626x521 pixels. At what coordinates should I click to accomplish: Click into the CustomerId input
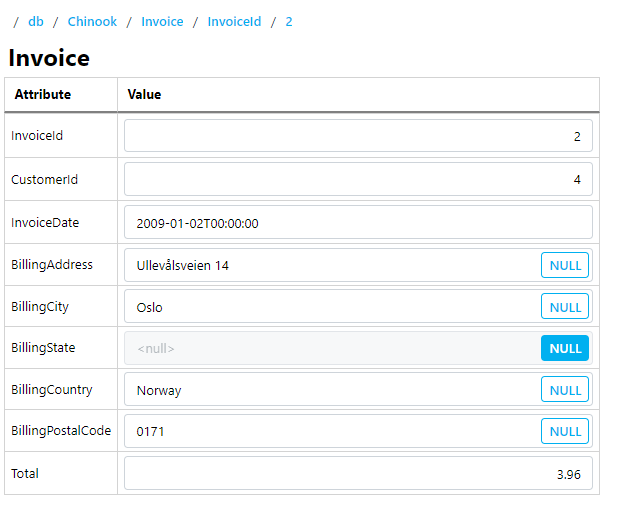358,179
